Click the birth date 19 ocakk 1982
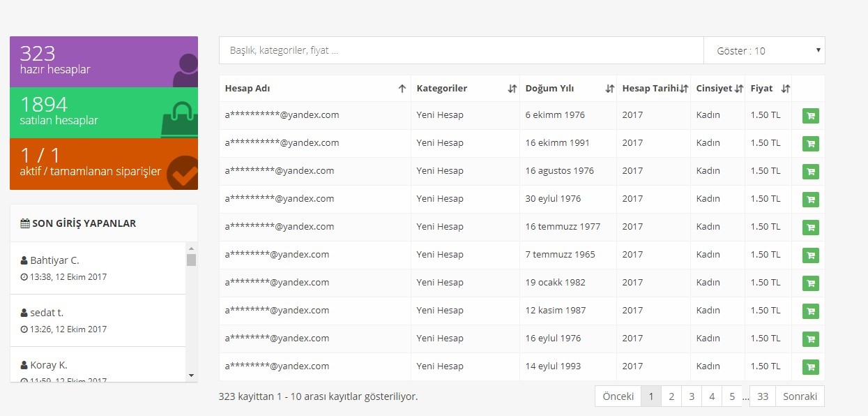This screenshot has width=868, height=416. (556, 283)
